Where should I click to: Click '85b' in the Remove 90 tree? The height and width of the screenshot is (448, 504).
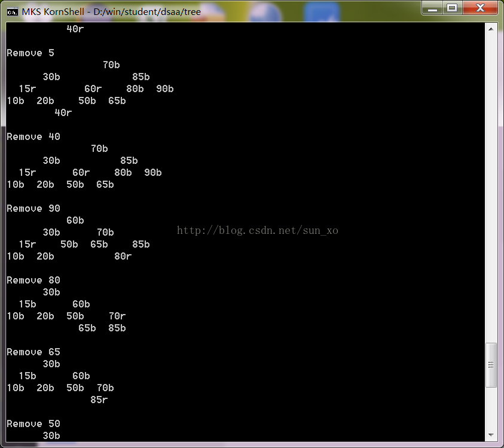tap(141, 245)
